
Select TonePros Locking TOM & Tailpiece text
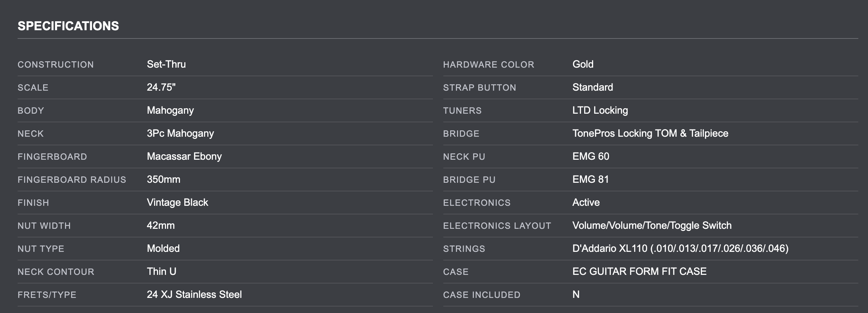[x=650, y=133]
